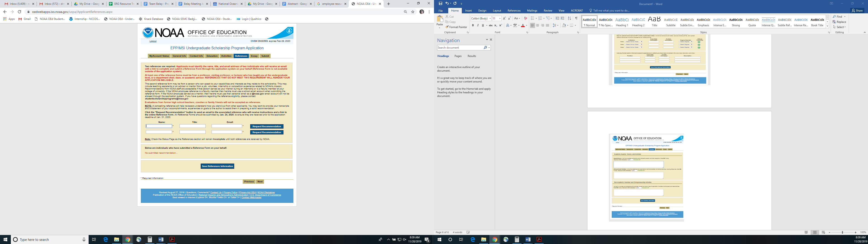Click the increase indent icon
868x244 pixels.
[x=562, y=19]
